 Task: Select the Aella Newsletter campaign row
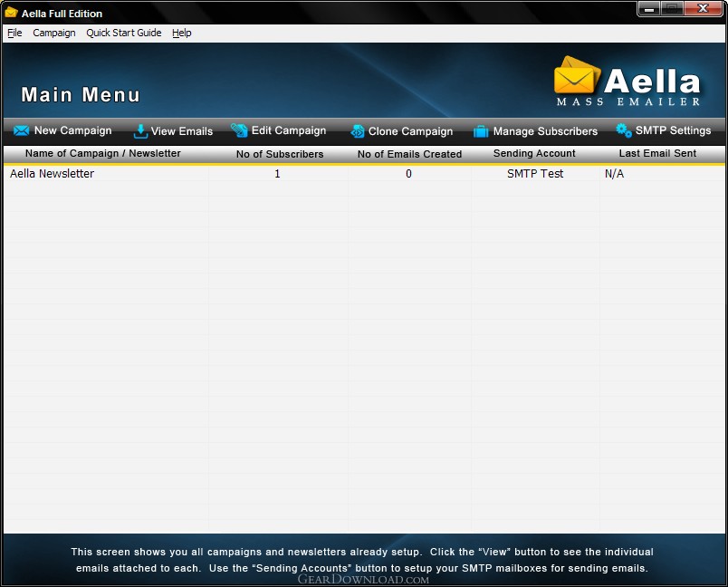364,174
